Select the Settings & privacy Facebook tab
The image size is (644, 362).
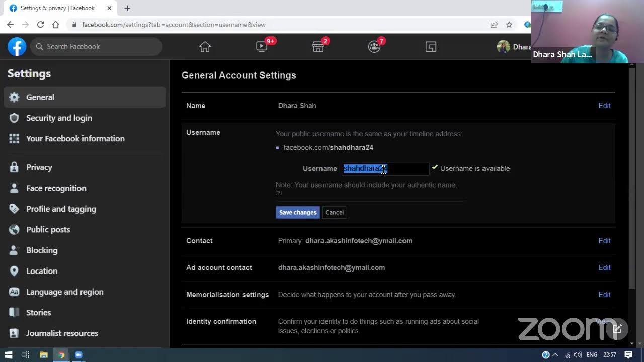pyautogui.click(x=60, y=8)
